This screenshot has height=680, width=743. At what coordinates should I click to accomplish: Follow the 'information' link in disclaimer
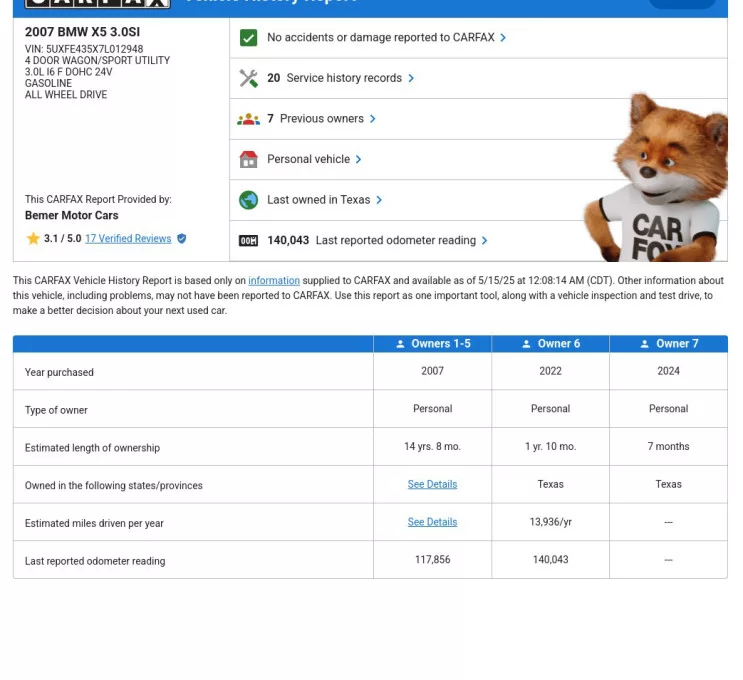274,281
